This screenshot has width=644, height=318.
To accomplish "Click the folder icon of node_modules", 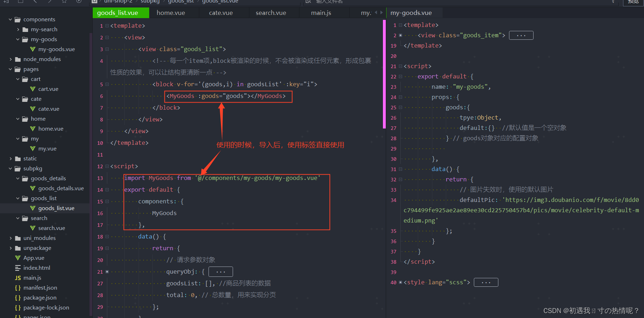I will tap(18, 59).
